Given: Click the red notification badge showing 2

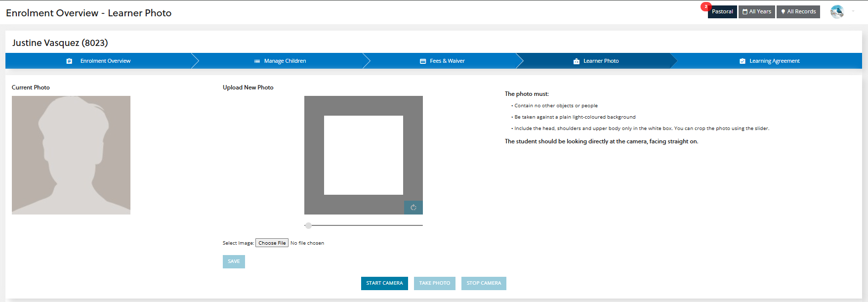Looking at the screenshot, I should click(x=705, y=7).
